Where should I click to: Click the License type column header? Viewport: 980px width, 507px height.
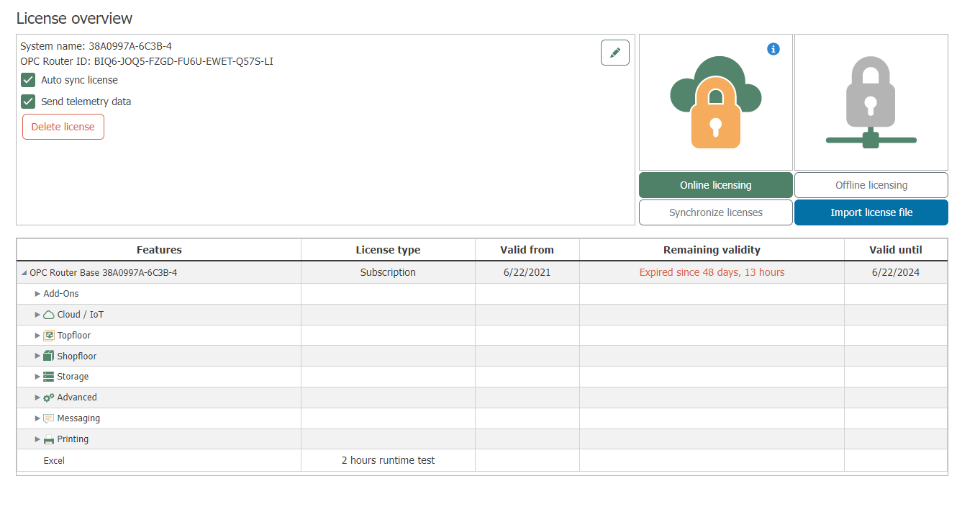tap(388, 250)
